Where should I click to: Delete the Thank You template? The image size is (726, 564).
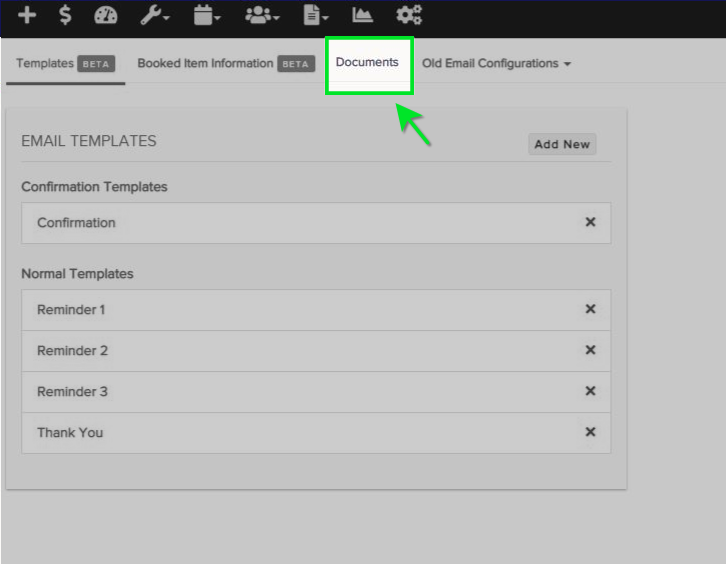click(x=590, y=432)
